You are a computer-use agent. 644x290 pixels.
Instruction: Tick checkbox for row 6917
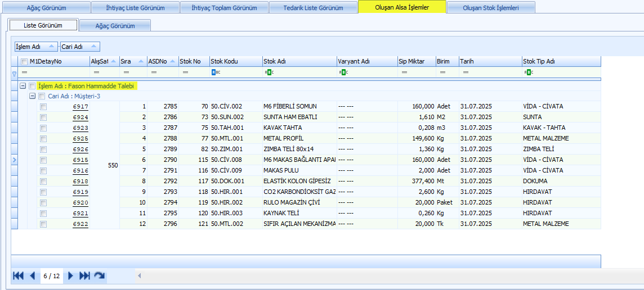point(43,107)
